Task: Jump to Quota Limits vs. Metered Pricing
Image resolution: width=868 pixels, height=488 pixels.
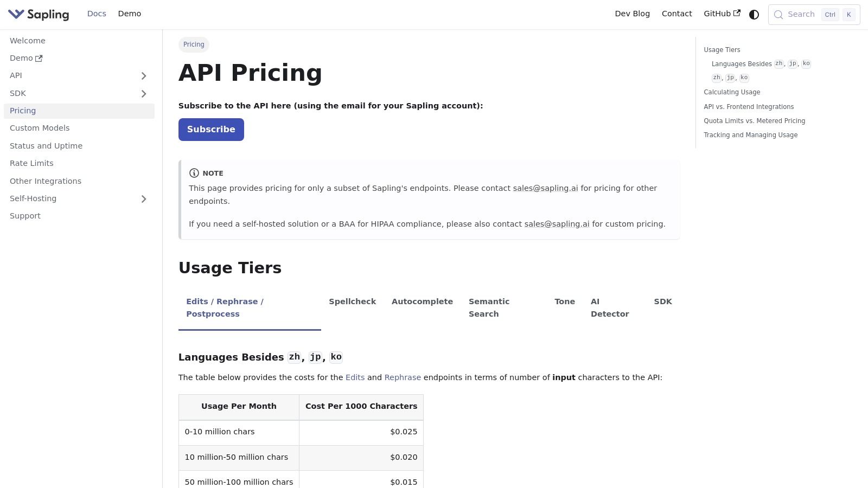Action: click(x=754, y=121)
